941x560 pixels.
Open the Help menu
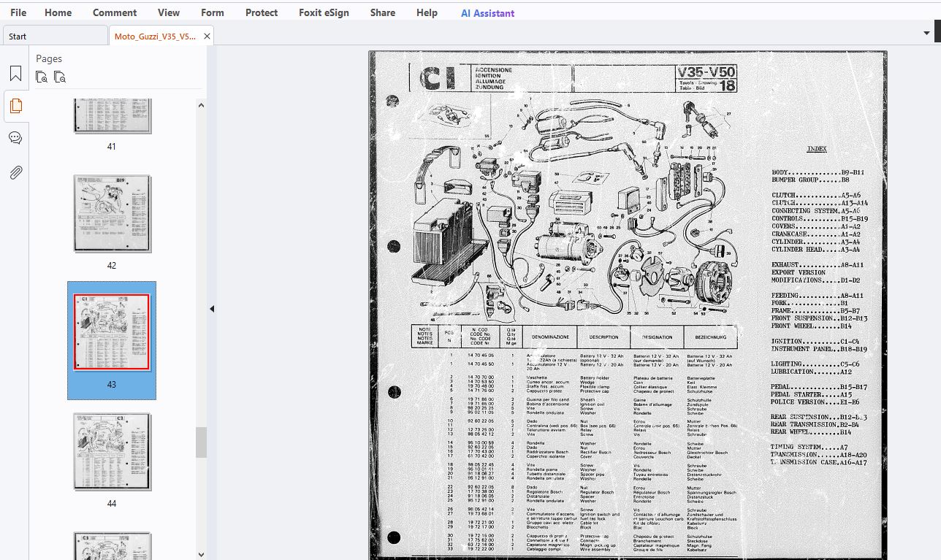tap(427, 12)
